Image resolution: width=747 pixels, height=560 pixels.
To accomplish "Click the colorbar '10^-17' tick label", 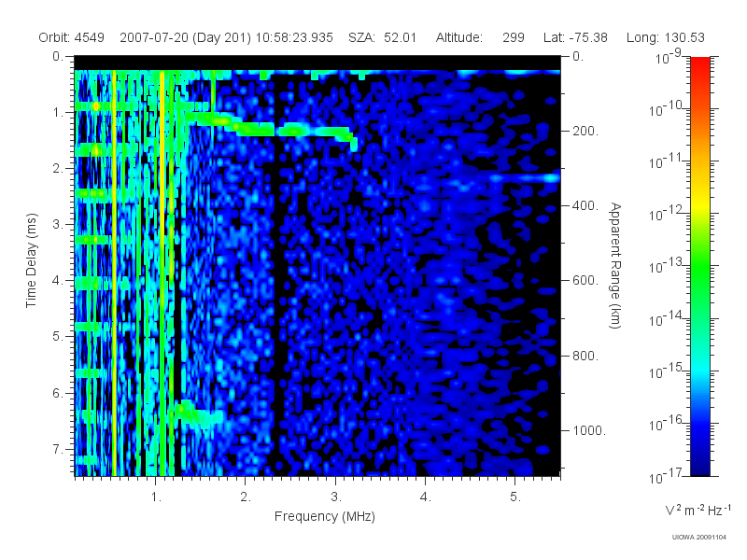I will point(665,476).
